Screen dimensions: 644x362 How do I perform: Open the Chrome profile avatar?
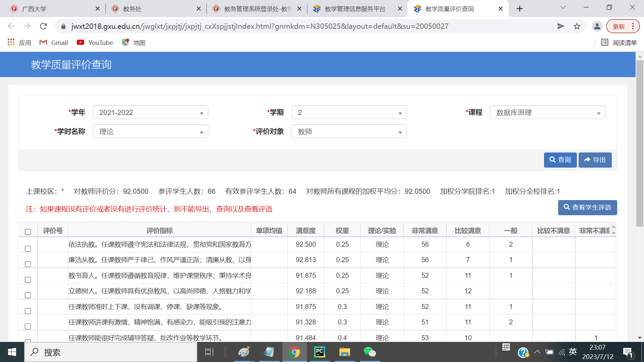click(x=597, y=26)
